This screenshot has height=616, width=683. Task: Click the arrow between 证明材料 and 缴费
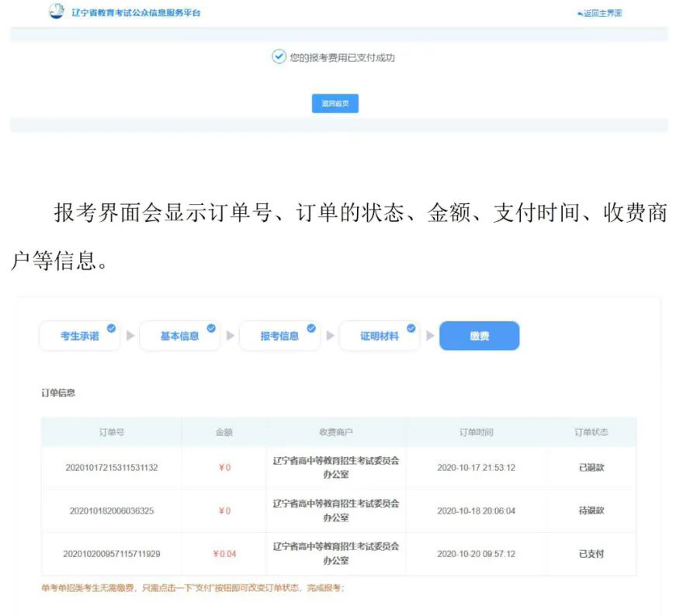coord(430,336)
